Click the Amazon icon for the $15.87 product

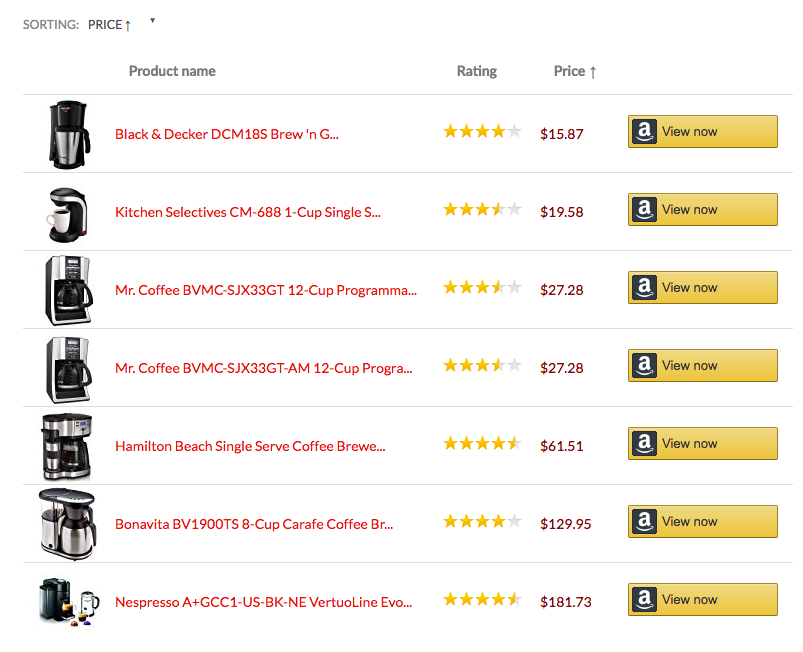pyautogui.click(x=644, y=132)
